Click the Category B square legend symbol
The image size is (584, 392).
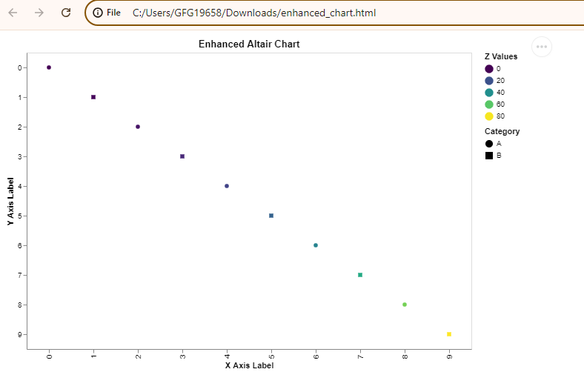[x=489, y=156]
